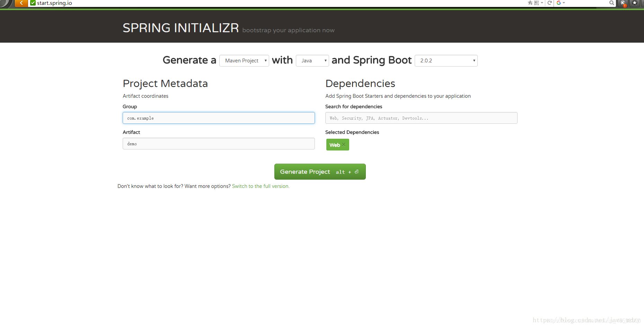
Task: Open the dropdown arrow beside the QR code icon
Action: pos(542,3)
